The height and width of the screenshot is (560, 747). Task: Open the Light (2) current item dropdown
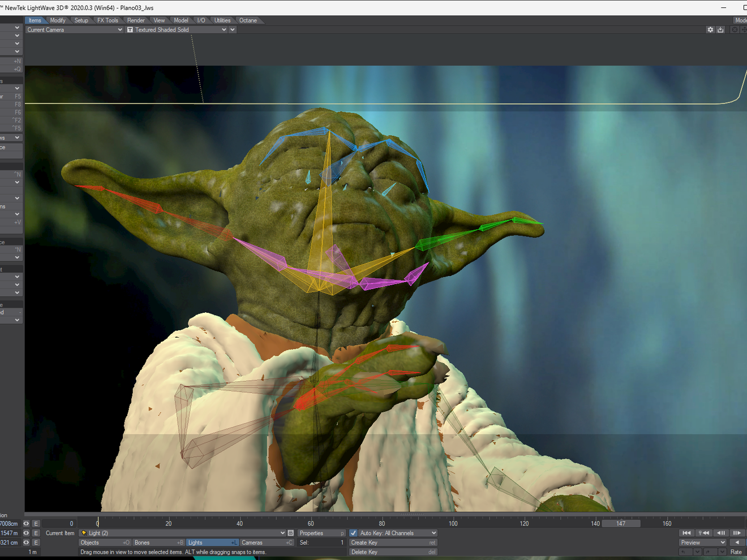click(x=182, y=533)
